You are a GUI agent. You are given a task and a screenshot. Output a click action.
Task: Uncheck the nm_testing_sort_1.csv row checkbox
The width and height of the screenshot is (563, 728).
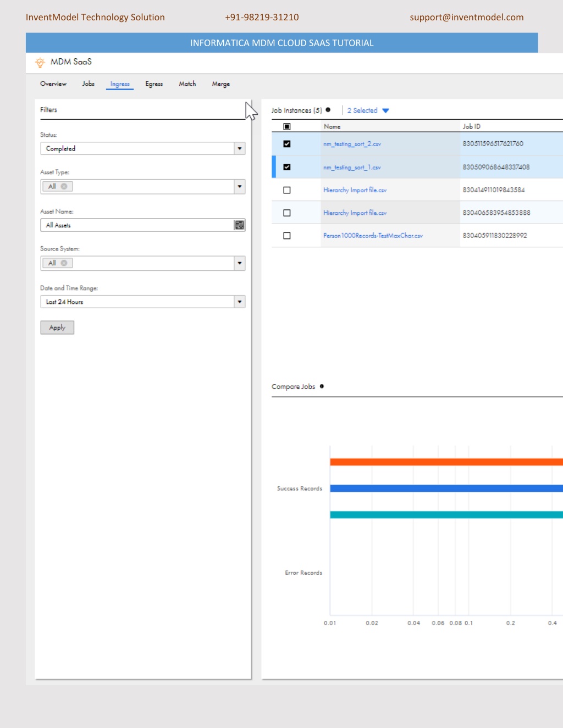[287, 167]
